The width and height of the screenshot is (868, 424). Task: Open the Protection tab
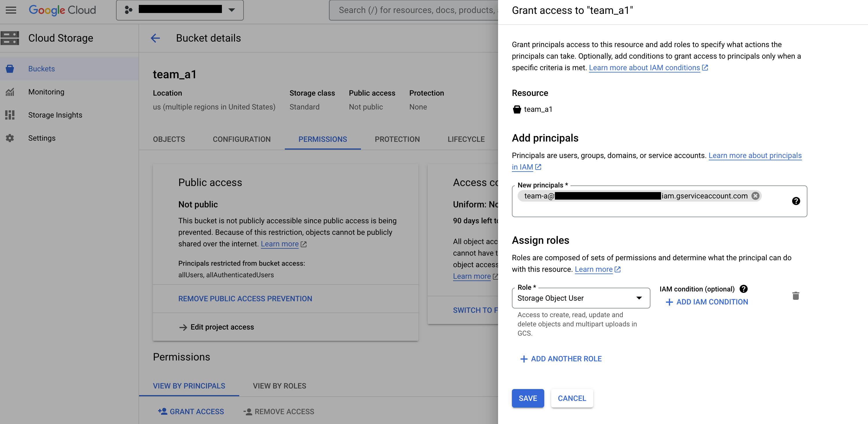click(x=397, y=139)
